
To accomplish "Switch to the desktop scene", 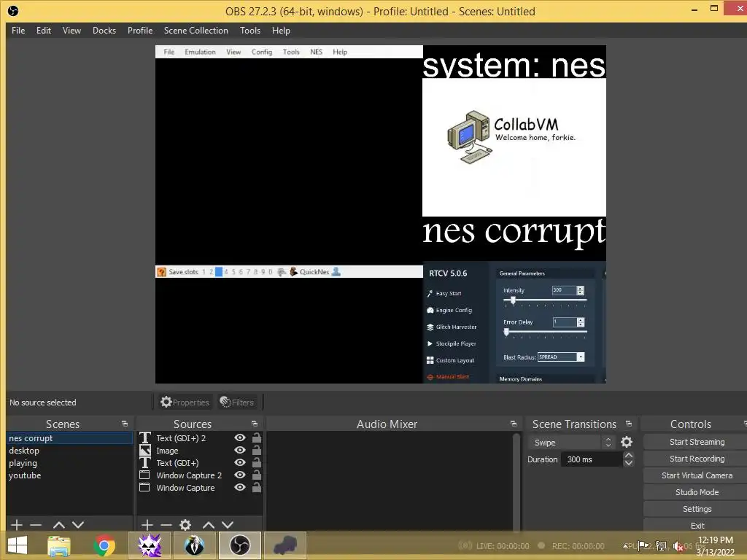I will click(69, 451).
